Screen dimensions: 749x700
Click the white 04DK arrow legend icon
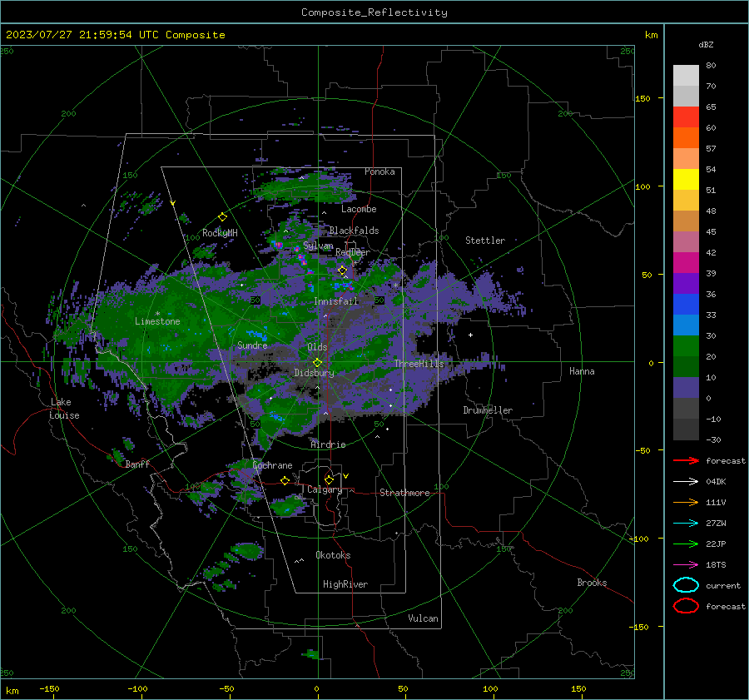(x=686, y=481)
